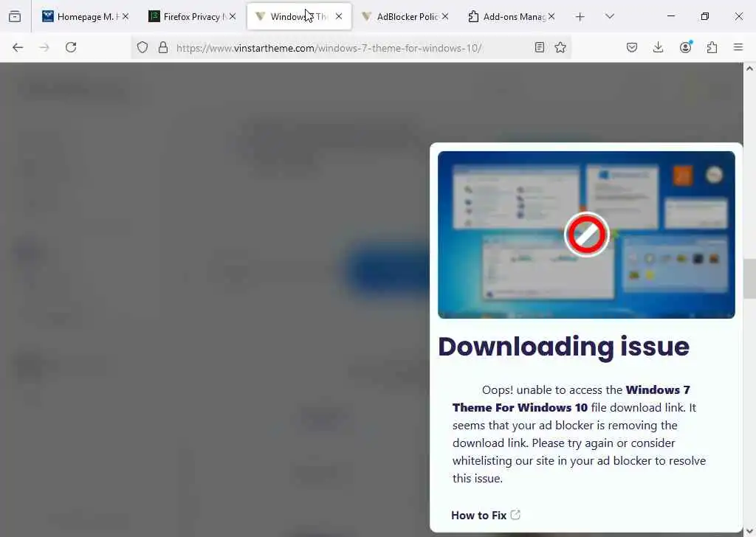
Task: Open Firefox View button
Action: (15, 16)
